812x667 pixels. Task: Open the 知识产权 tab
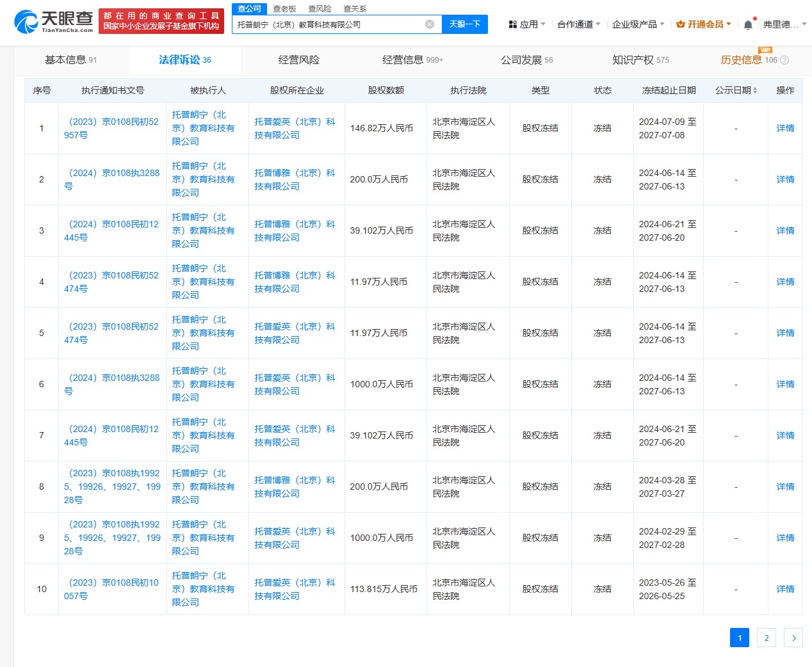click(x=640, y=60)
